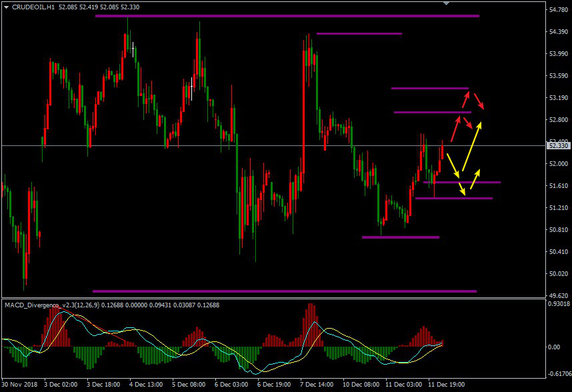Viewport: 572px width, 392px height.
Task: Click the 0.93018 MACD scale value
Action: [x=557, y=304]
